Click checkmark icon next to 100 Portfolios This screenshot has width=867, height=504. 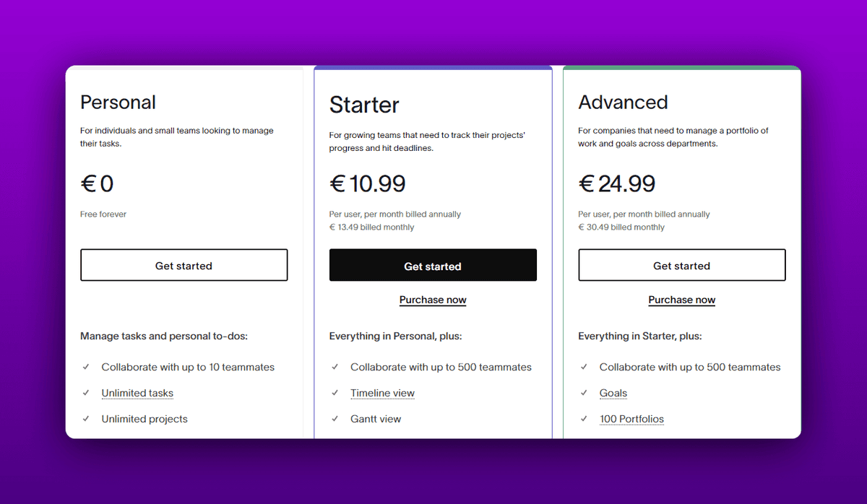click(x=584, y=419)
